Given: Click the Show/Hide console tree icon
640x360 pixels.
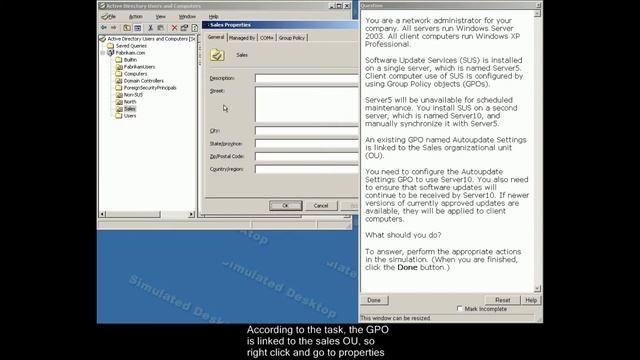Looking at the screenshot, I should coord(138,28).
